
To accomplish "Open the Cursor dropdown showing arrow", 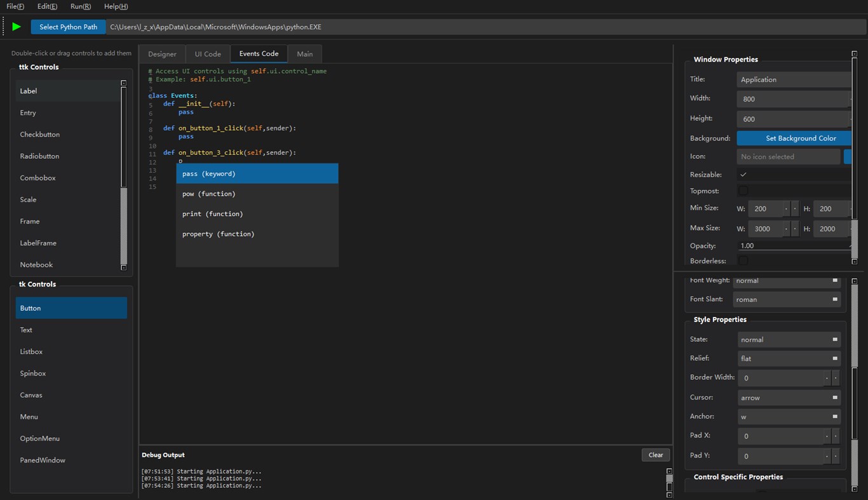I will point(789,398).
